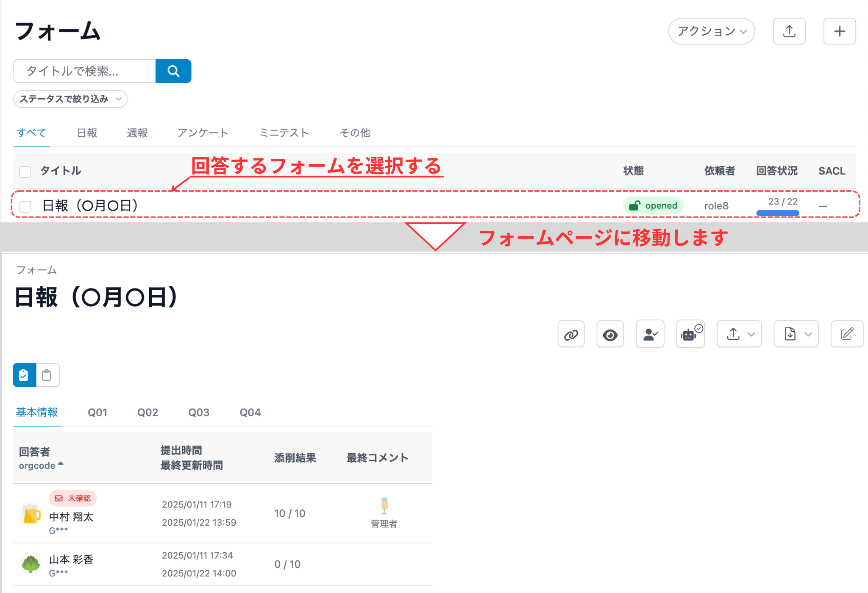This screenshot has width=868, height=593.
Task: Open form preview with the eye icon
Action: [x=610, y=334]
